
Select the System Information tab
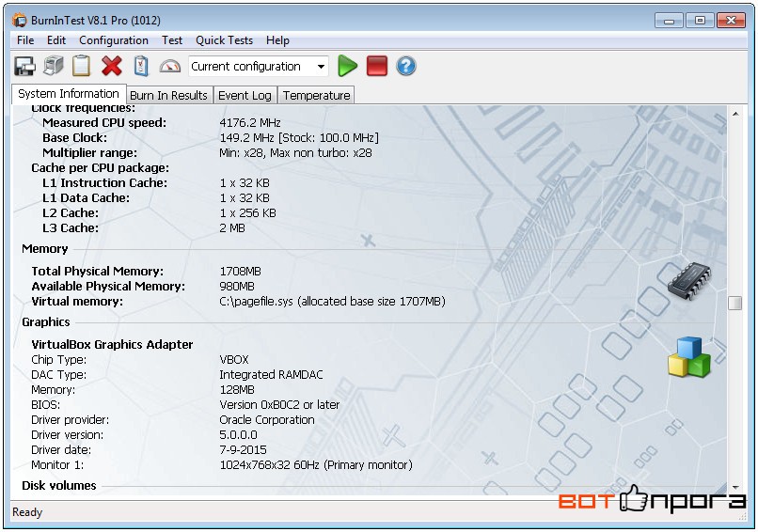pos(69,94)
